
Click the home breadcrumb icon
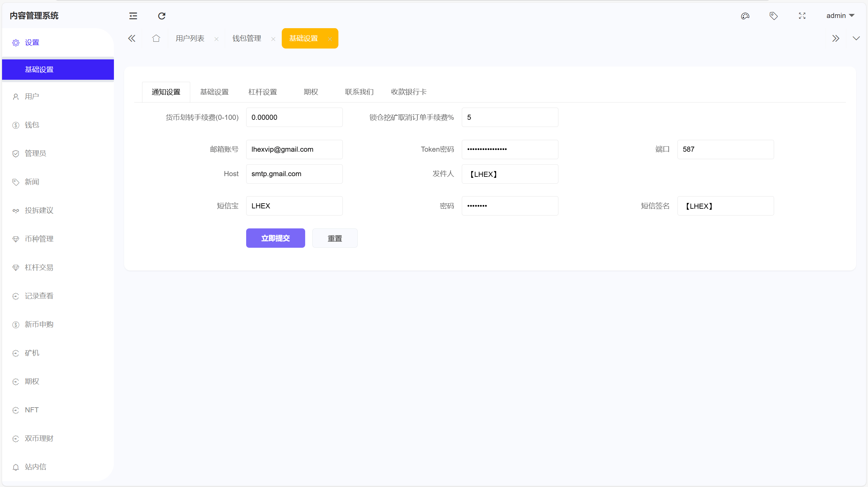coord(156,38)
